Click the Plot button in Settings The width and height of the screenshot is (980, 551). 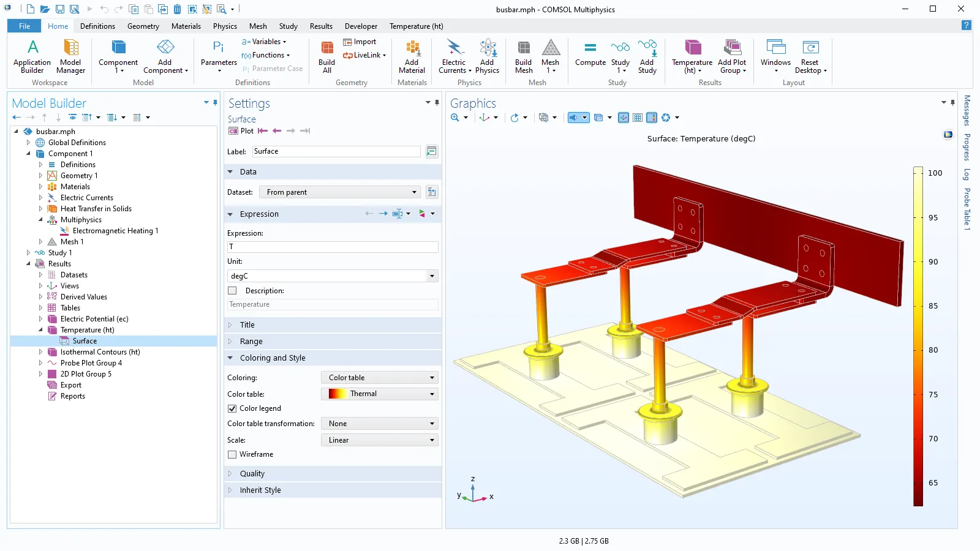[241, 131]
